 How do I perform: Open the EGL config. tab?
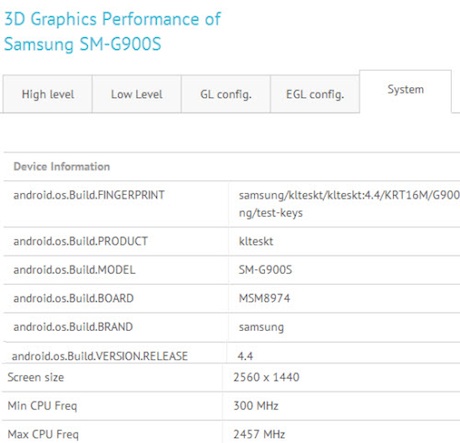pyautogui.click(x=315, y=94)
